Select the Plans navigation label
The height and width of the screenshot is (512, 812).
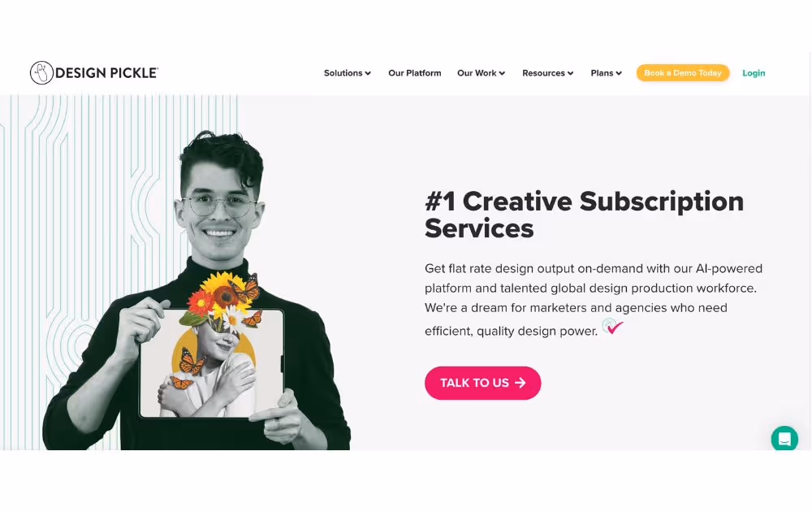pos(602,73)
